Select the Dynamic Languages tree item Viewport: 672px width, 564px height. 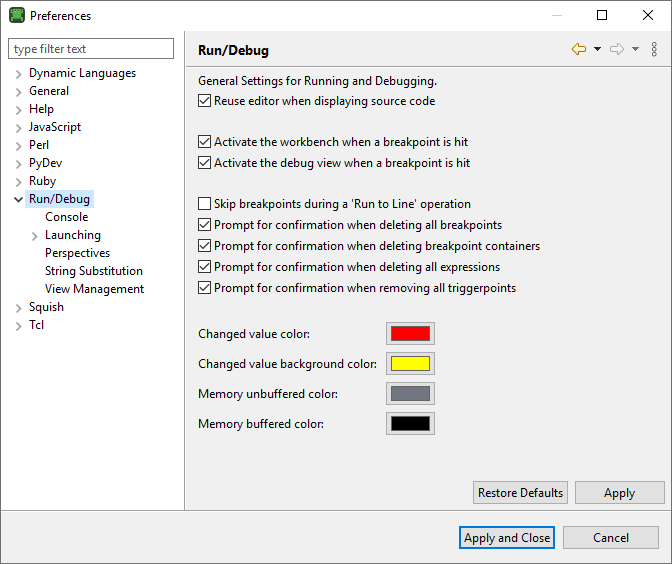point(82,73)
